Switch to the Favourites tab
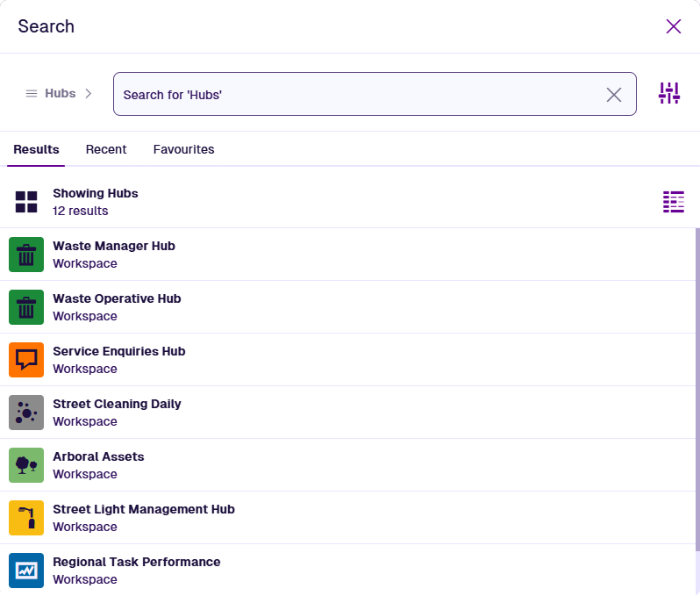 [x=183, y=149]
